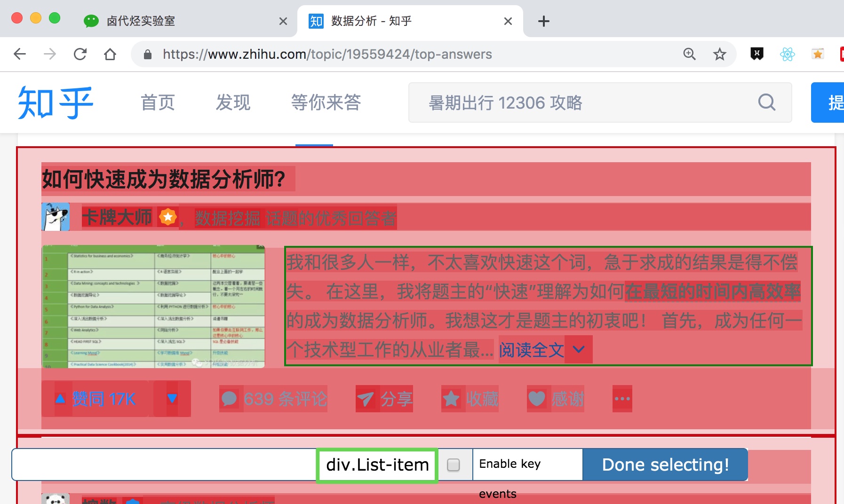Click 分享 to share the answer
The image size is (844, 504).
pos(384,399)
